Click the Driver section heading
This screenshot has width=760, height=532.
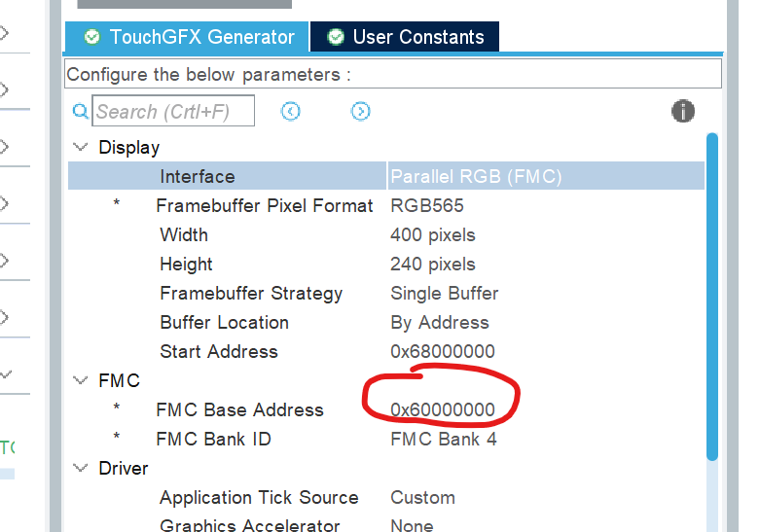click(124, 468)
